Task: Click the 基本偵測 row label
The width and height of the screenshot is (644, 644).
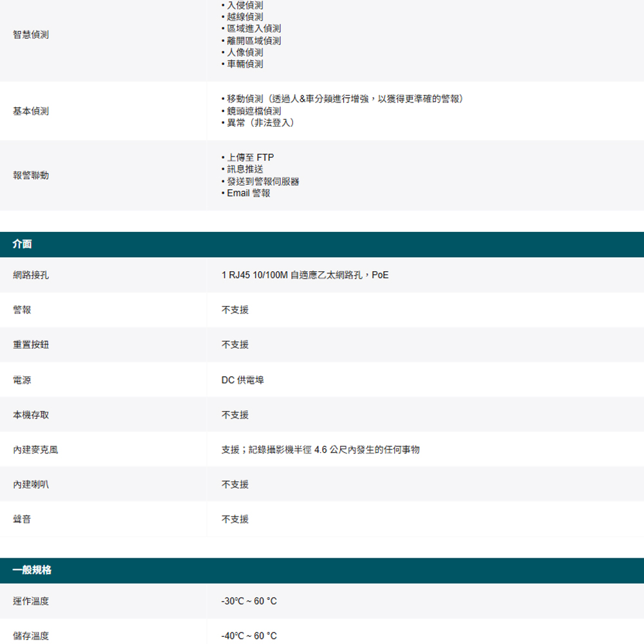Action: pos(31,111)
